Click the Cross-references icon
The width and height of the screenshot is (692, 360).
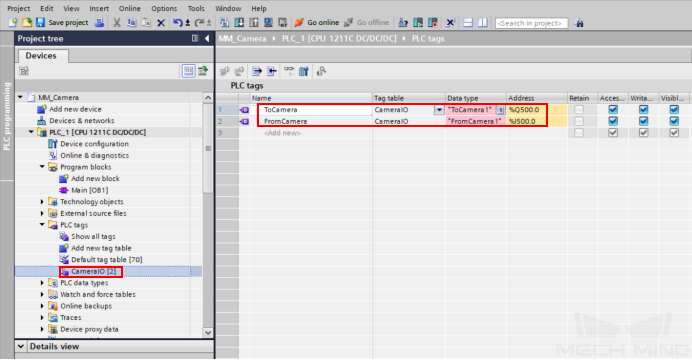450,22
